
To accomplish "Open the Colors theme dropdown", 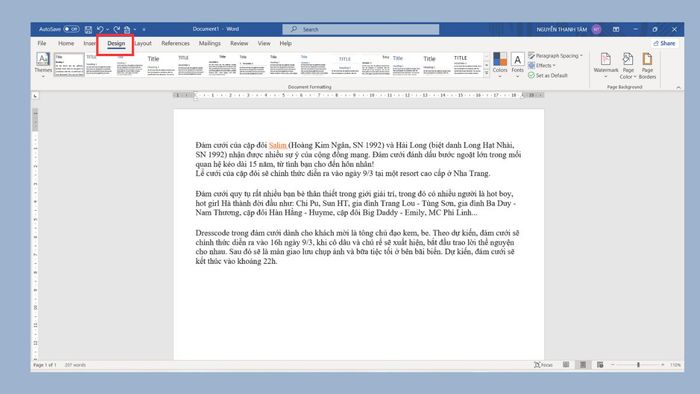I will 500,65.
